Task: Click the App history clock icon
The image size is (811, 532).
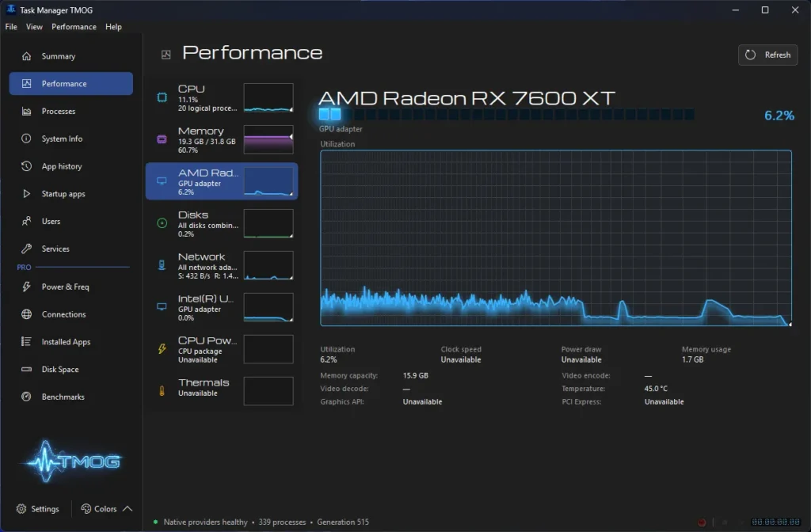Action: [26, 166]
